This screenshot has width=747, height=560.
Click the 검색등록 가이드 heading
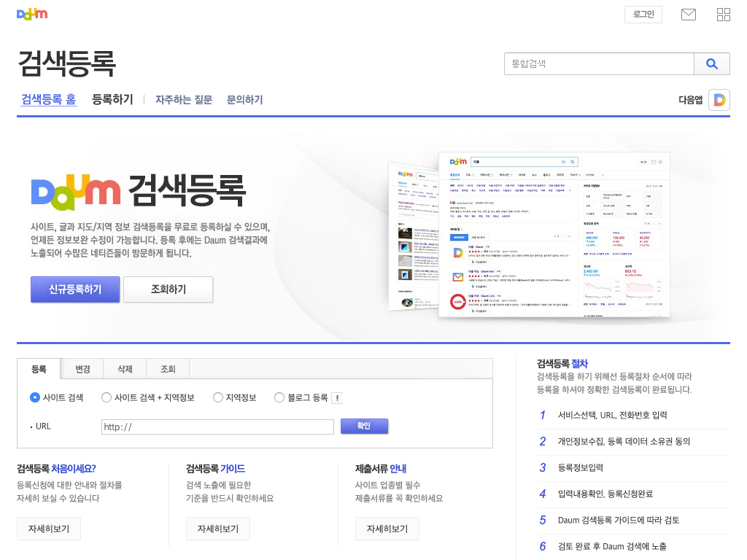tap(215, 469)
